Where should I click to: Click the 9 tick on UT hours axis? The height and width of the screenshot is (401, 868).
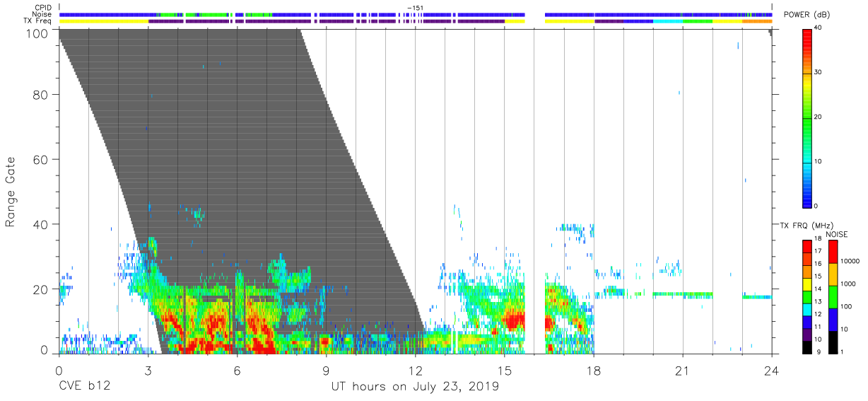click(326, 371)
